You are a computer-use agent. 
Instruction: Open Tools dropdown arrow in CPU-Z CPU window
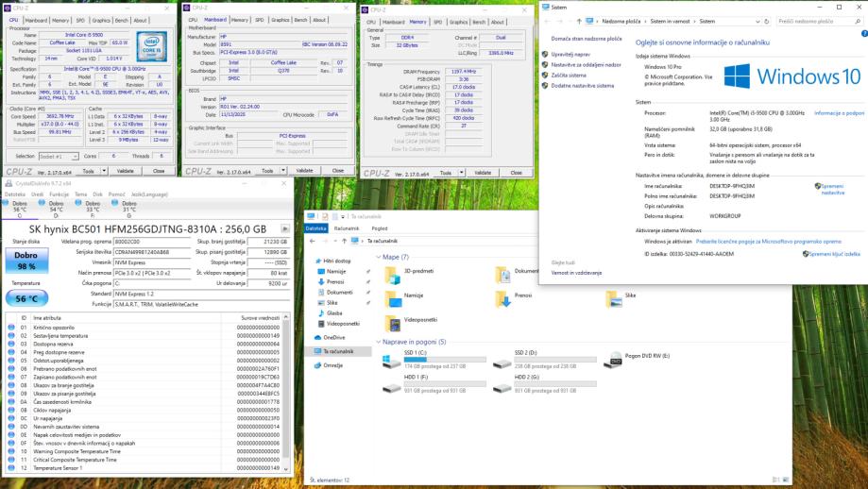[104, 171]
